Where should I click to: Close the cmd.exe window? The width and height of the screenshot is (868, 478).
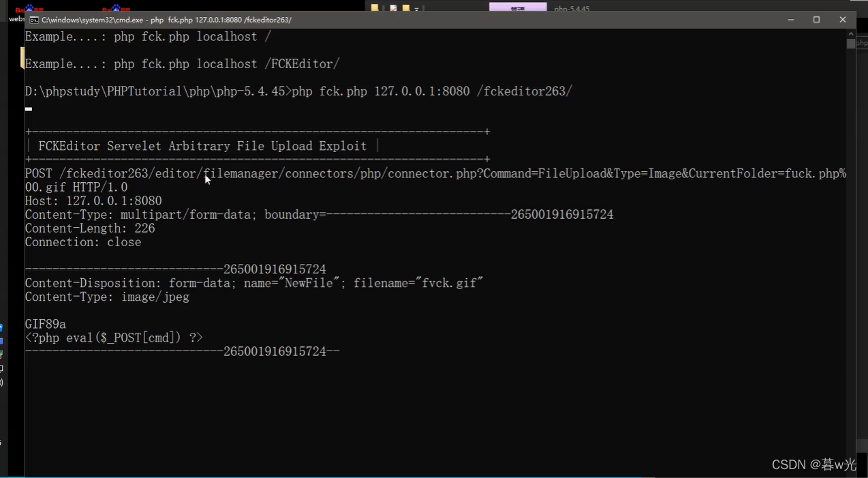coord(843,20)
